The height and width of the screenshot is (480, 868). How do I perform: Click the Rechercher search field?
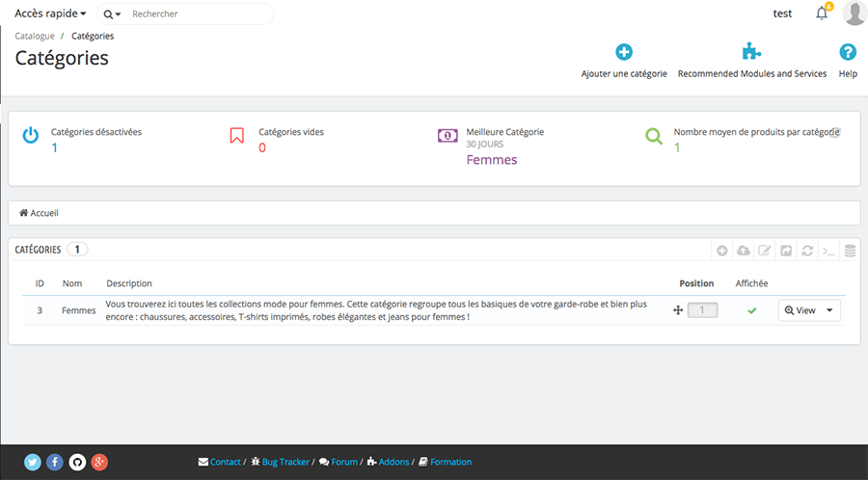pyautogui.click(x=198, y=14)
